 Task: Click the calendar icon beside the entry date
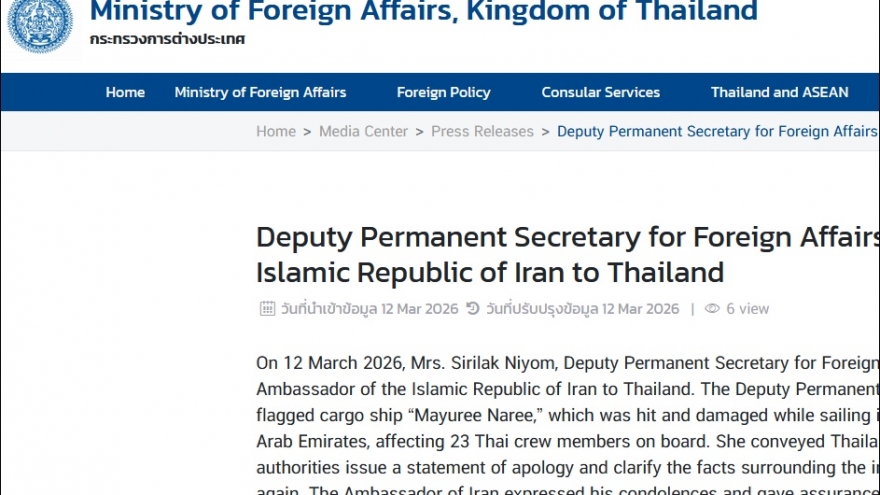(267, 309)
